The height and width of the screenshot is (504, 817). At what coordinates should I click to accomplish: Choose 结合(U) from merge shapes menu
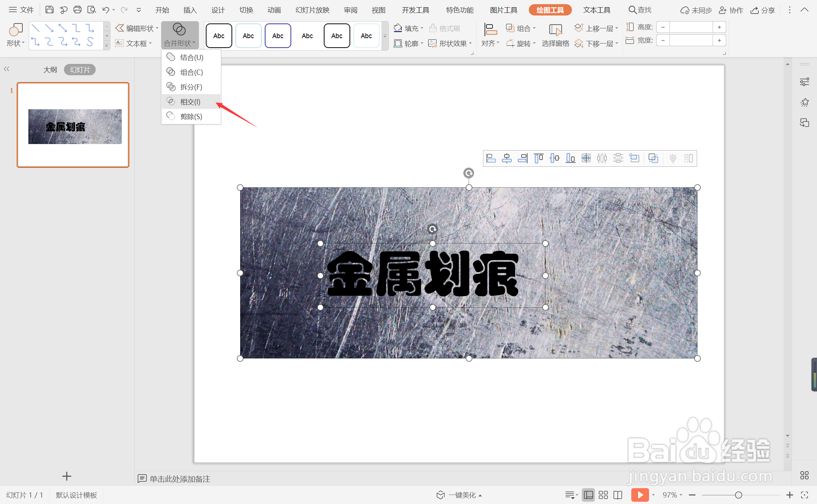click(x=191, y=57)
